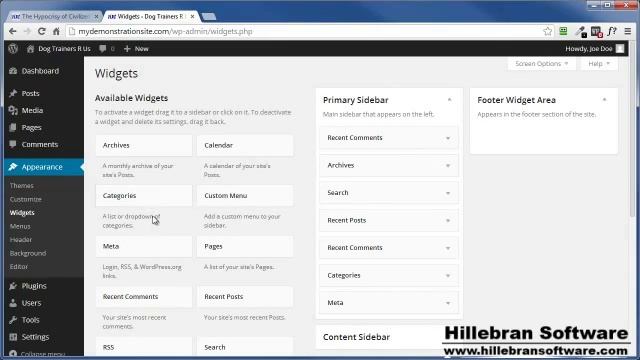Click the Pages available widget
This screenshot has width=640, height=360.
[245, 247]
